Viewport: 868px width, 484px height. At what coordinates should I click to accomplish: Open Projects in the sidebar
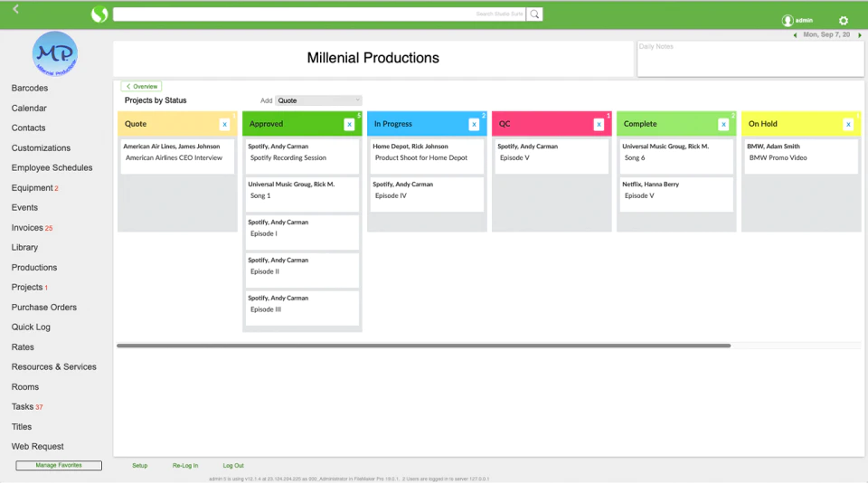tap(29, 288)
